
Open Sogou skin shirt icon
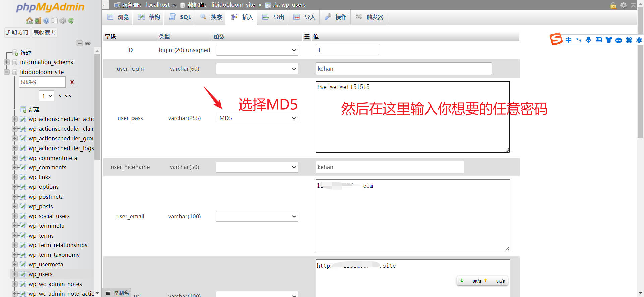pos(609,40)
